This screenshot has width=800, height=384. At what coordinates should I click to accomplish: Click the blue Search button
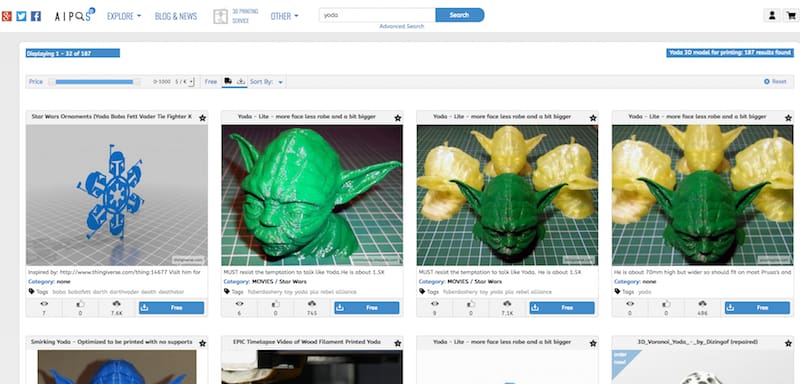coord(459,15)
